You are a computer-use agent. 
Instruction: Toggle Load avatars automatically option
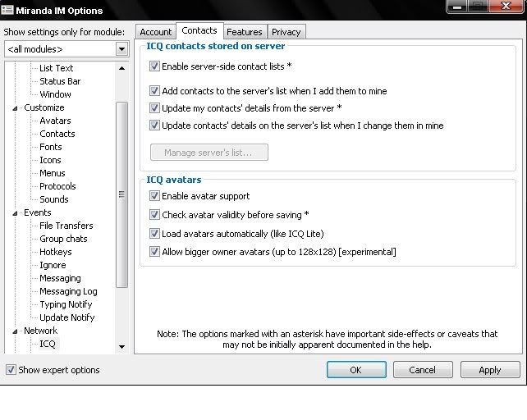pyautogui.click(x=154, y=233)
